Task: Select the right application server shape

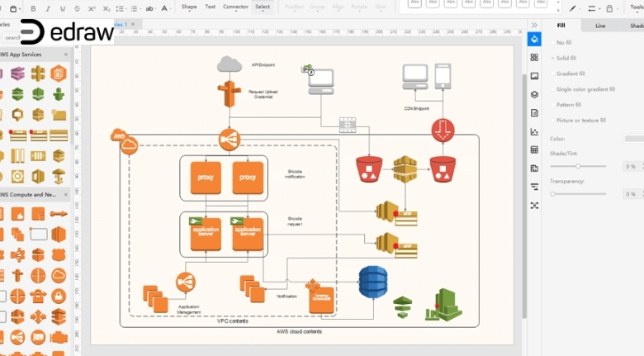Action: [x=247, y=234]
